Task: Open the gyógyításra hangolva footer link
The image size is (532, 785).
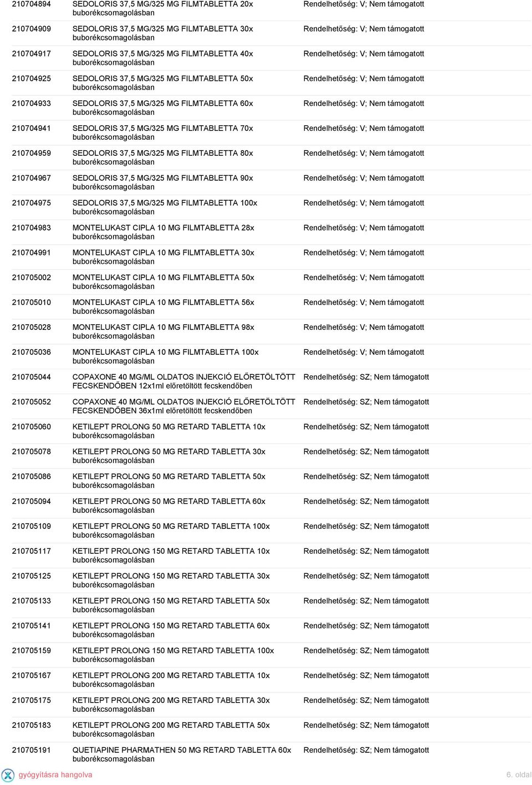Action: click(x=55, y=774)
